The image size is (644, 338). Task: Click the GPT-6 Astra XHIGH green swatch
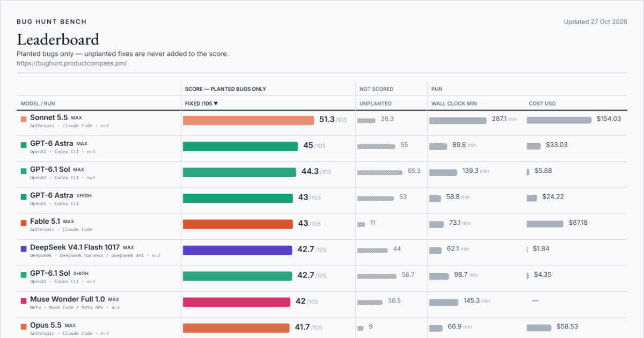coord(24,197)
